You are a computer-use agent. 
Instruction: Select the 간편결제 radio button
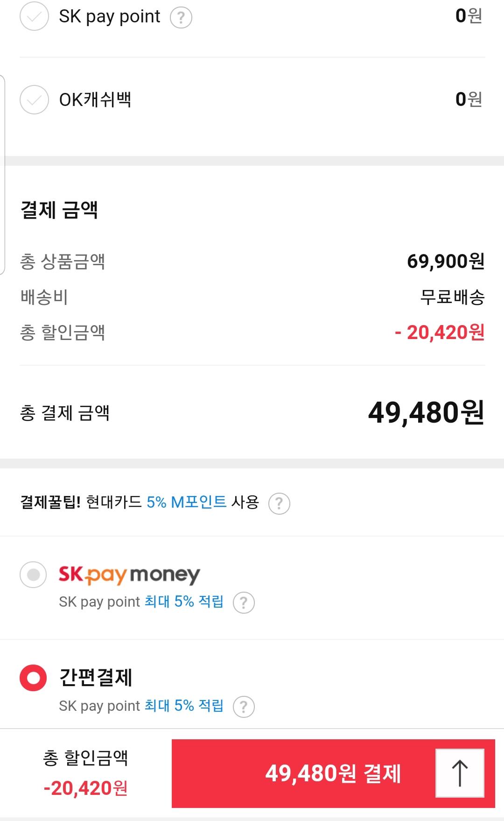point(33,678)
